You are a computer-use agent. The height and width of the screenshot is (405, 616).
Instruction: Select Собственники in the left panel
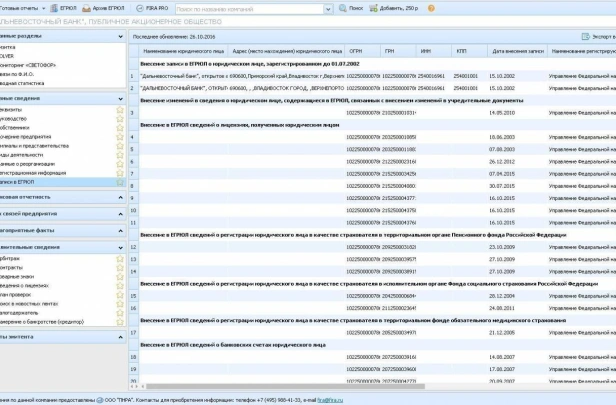15,128
